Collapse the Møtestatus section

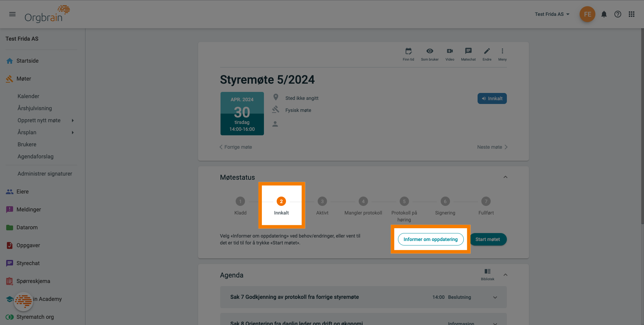tap(505, 177)
